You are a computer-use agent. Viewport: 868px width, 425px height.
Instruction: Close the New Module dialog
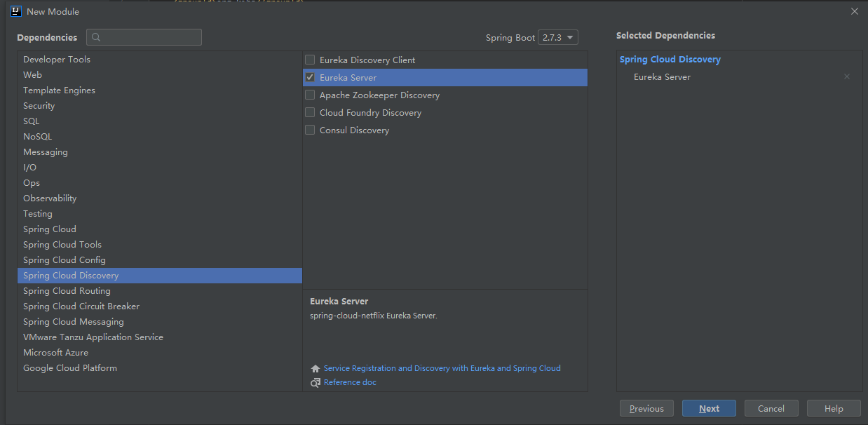pos(854,11)
